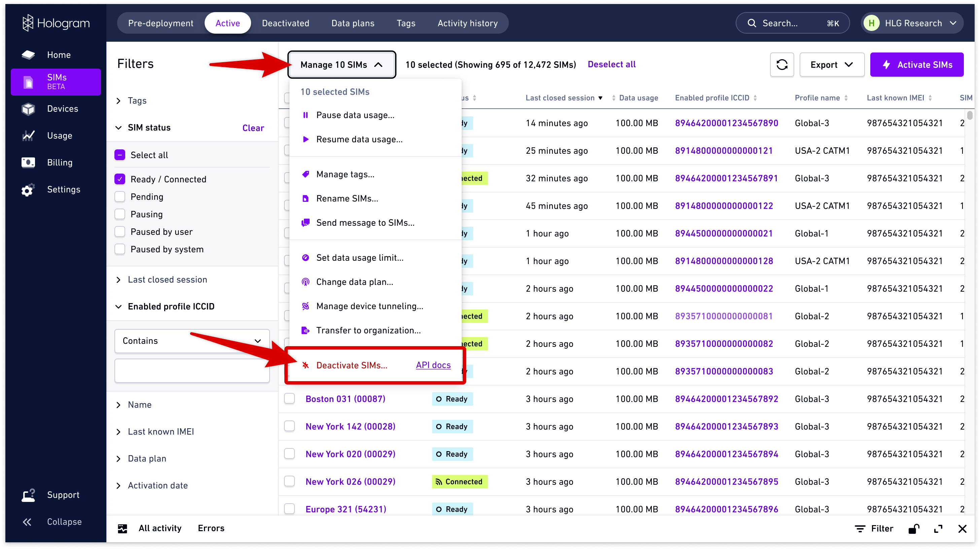Screen dimensions: 980x549
Task: Open Support at bottom of sidebar
Action: point(63,495)
